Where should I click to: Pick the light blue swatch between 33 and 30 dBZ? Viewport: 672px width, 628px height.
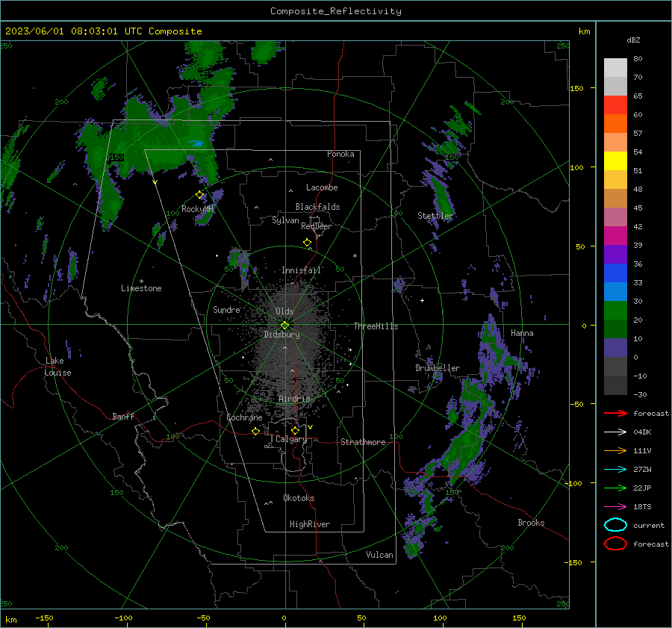pos(615,292)
